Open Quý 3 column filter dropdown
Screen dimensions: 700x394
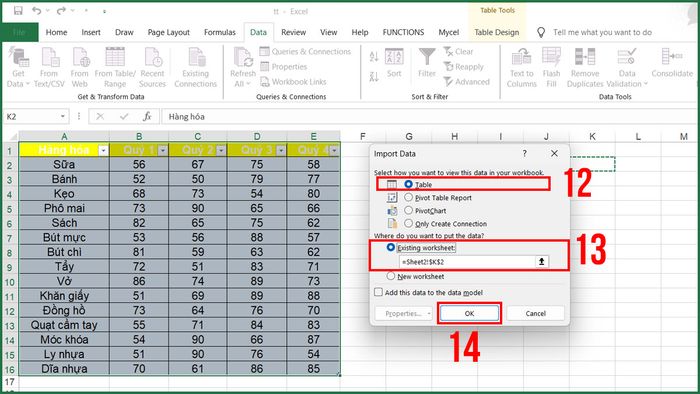(x=280, y=150)
